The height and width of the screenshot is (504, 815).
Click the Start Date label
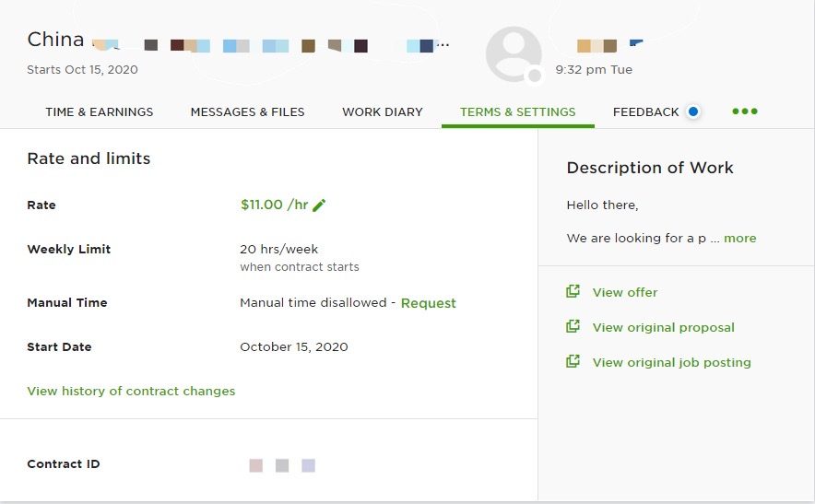click(x=59, y=346)
